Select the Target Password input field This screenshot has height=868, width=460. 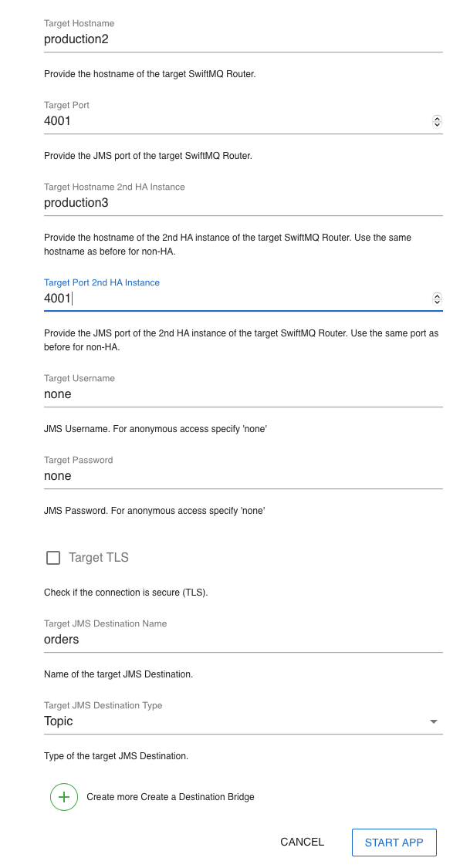[x=243, y=476]
